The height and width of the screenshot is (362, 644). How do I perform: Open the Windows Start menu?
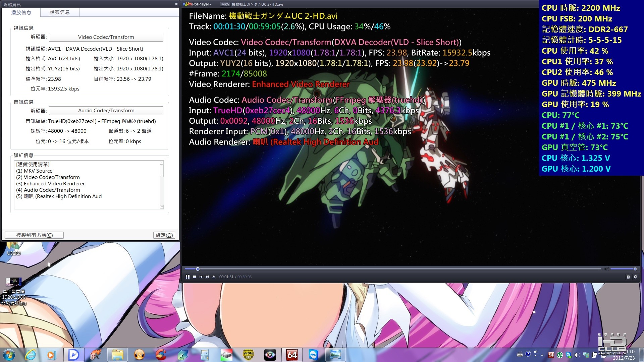[x=9, y=355]
